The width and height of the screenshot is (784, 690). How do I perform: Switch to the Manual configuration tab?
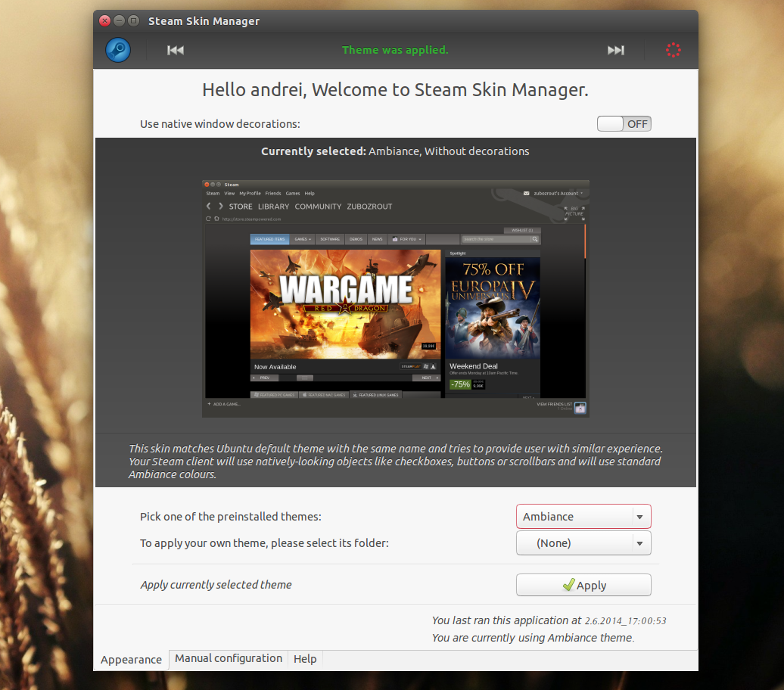229,658
